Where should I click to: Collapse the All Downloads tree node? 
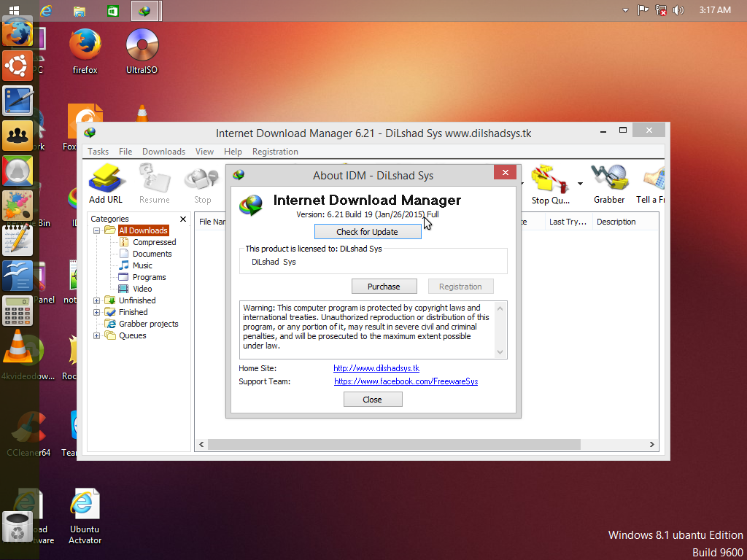(x=97, y=230)
